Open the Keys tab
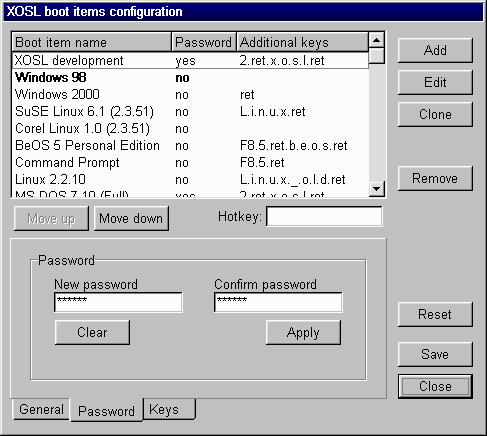Image resolution: width=487 pixels, height=436 pixels. click(x=169, y=409)
